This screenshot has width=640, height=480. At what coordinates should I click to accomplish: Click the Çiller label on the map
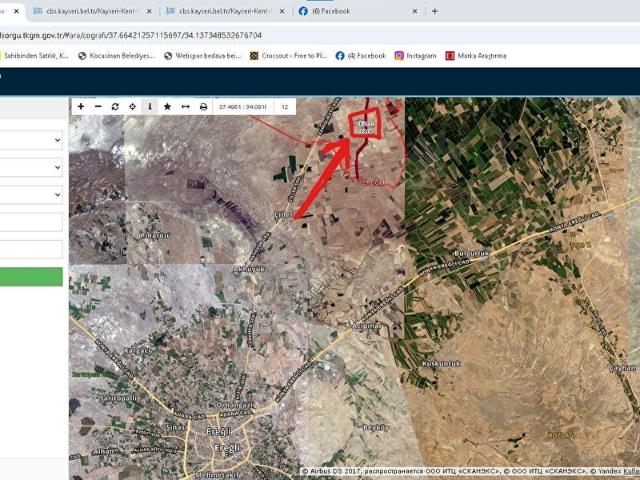(282, 214)
